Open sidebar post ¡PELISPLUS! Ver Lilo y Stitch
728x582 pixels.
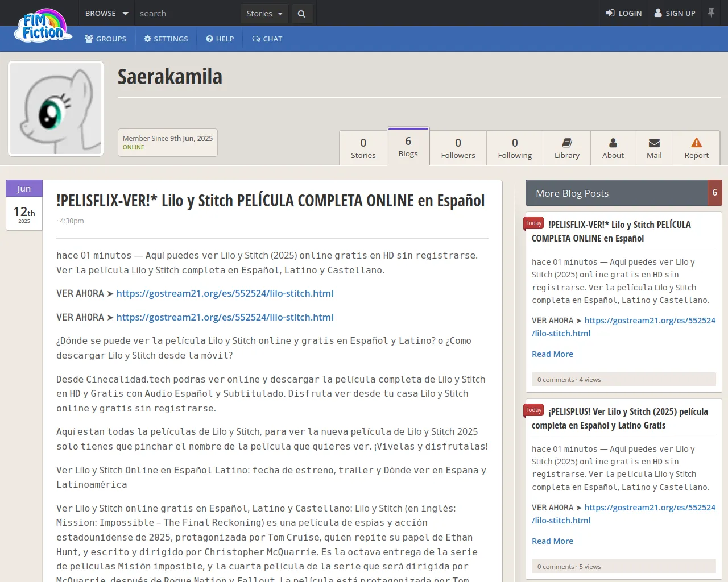coord(620,418)
